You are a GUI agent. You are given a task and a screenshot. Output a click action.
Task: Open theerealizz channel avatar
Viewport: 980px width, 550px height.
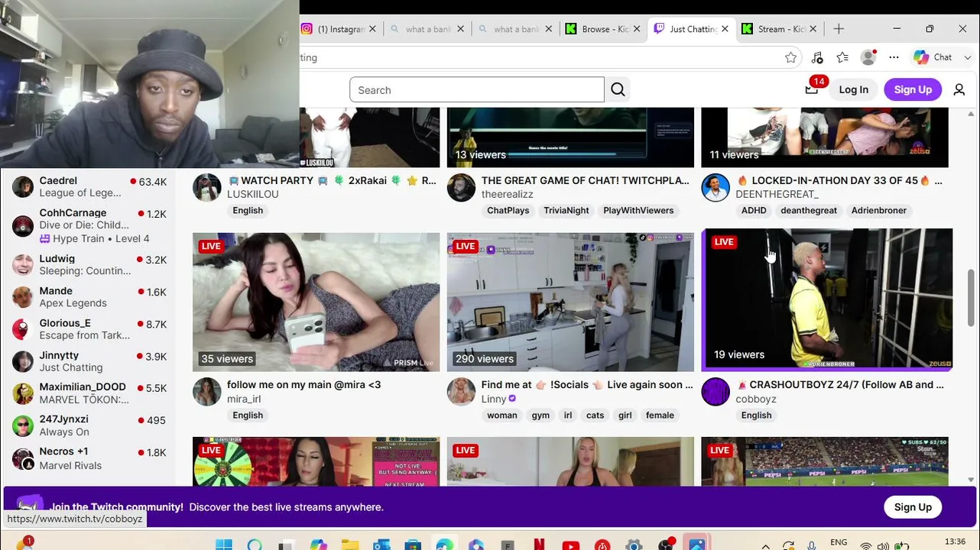pos(461,187)
